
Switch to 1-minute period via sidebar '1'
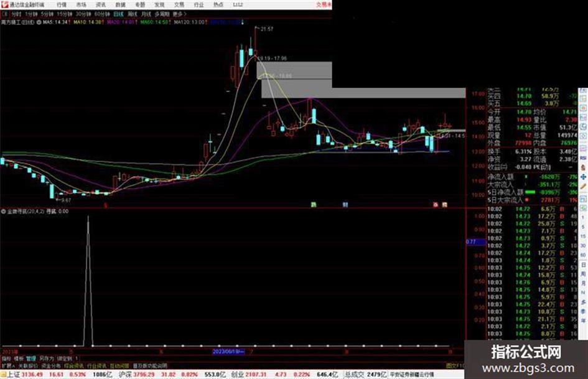583,218
